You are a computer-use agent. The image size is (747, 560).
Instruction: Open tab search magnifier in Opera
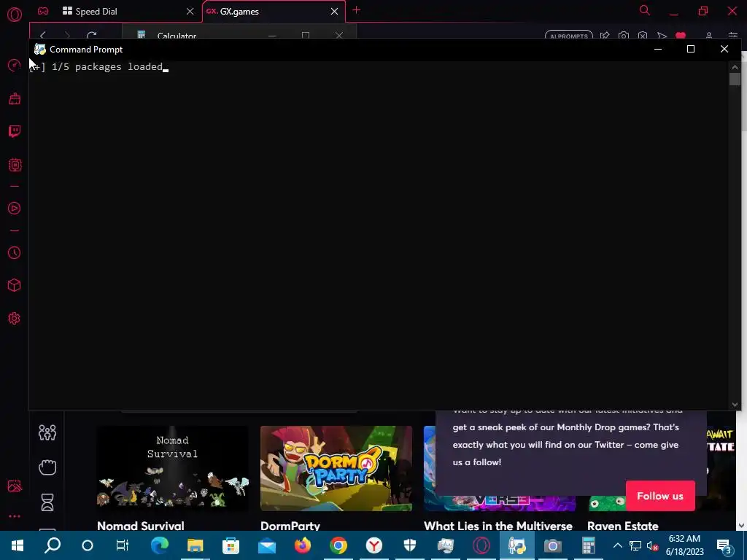(x=645, y=10)
